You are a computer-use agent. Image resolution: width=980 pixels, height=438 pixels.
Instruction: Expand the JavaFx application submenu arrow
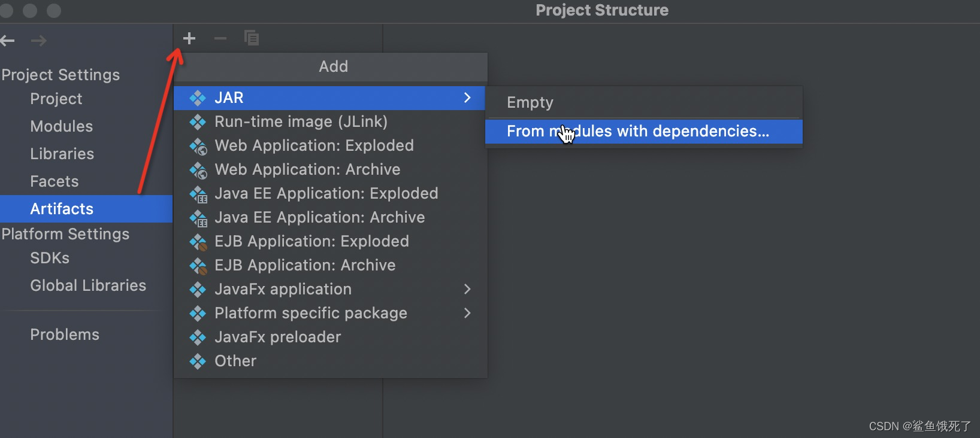point(467,289)
